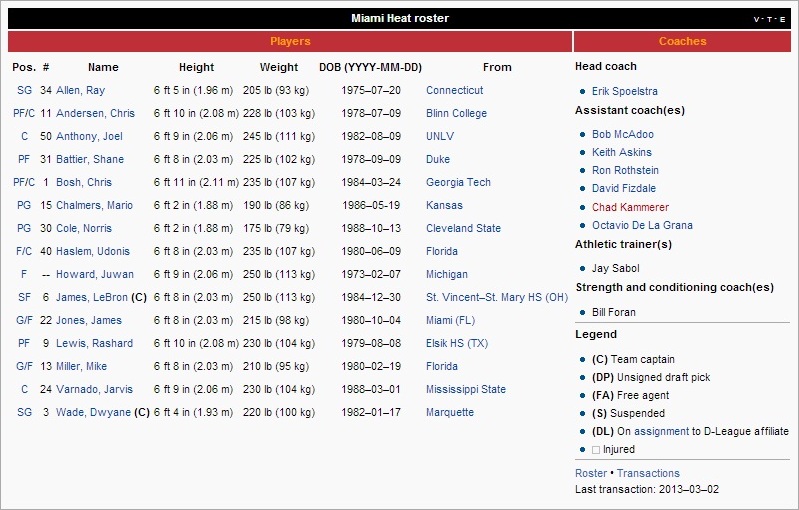799x510 pixels.
Task: Open Udonis Haslem's page
Action: click(x=93, y=251)
